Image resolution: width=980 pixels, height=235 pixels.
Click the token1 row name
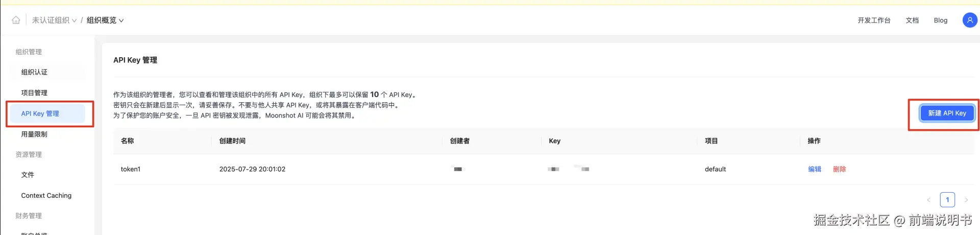(x=131, y=169)
